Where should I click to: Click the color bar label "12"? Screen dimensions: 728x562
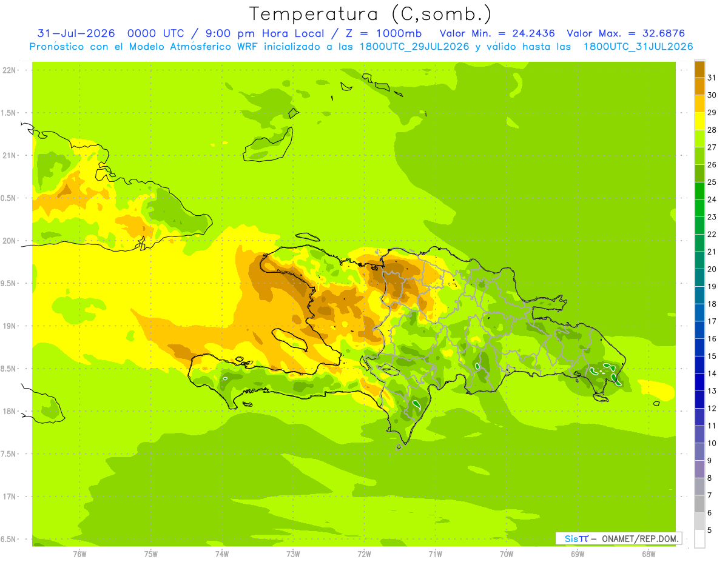pyautogui.click(x=712, y=409)
